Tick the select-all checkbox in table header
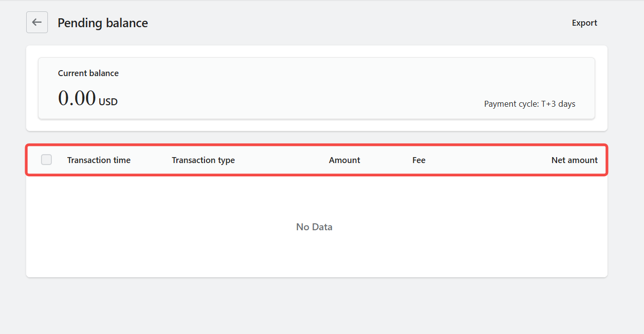The height and width of the screenshot is (334, 644). coord(46,160)
